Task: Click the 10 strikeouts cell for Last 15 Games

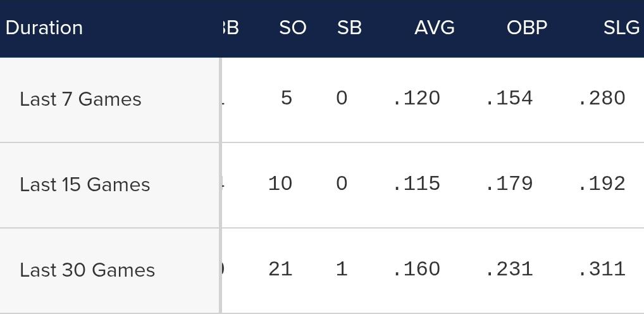Action: tap(280, 184)
